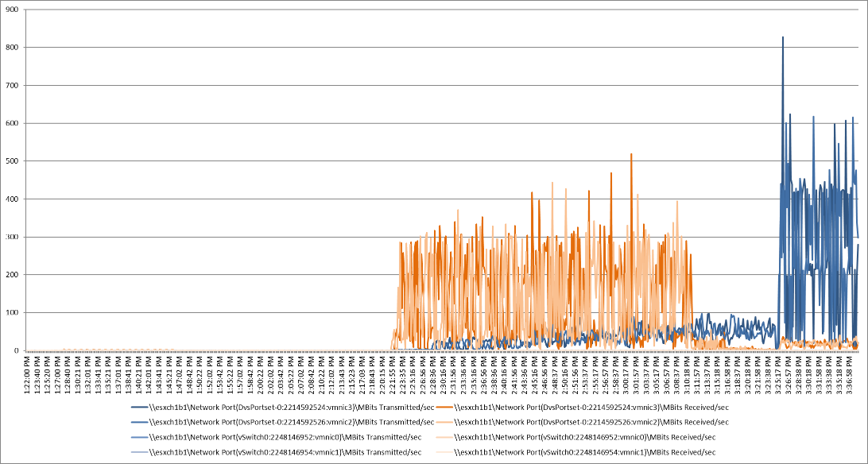The image size is (868, 464).
Task: Click the vmnic2 MBits Transmitted/sec legend label
Action: point(292,422)
